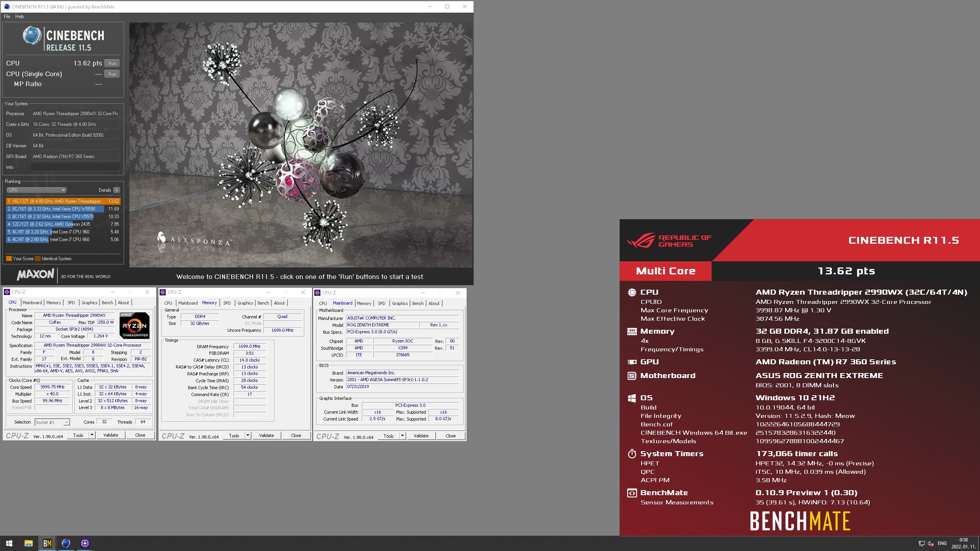The width and height of the screenshot is (980, 551).
Task: Click BENCHMATE logo at panel bottom
Action: coord(800,521)
